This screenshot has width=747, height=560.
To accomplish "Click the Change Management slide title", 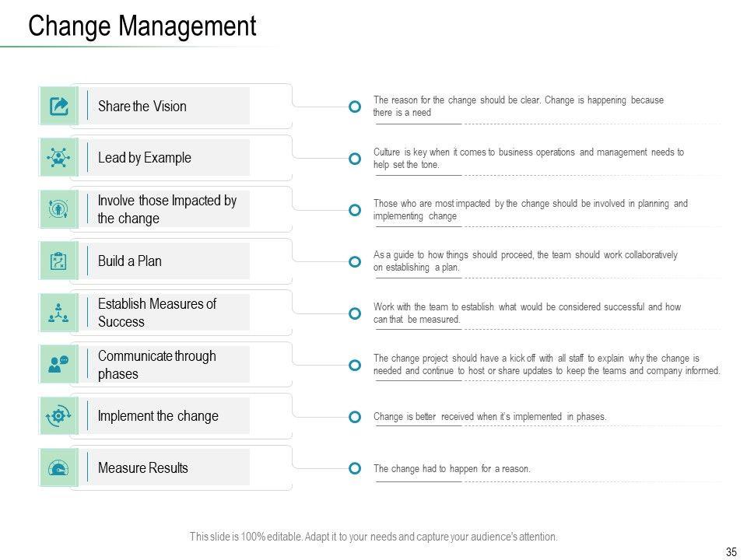I will coord(142,26).
